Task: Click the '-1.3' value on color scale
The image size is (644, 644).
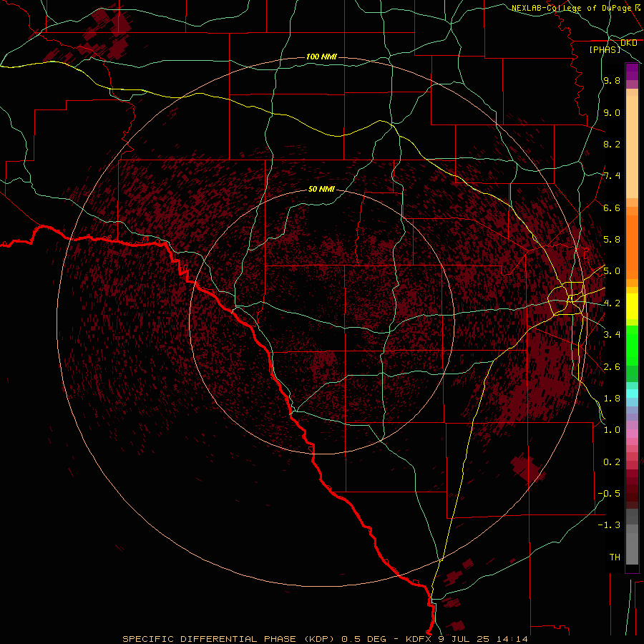Action: [609, 525]
